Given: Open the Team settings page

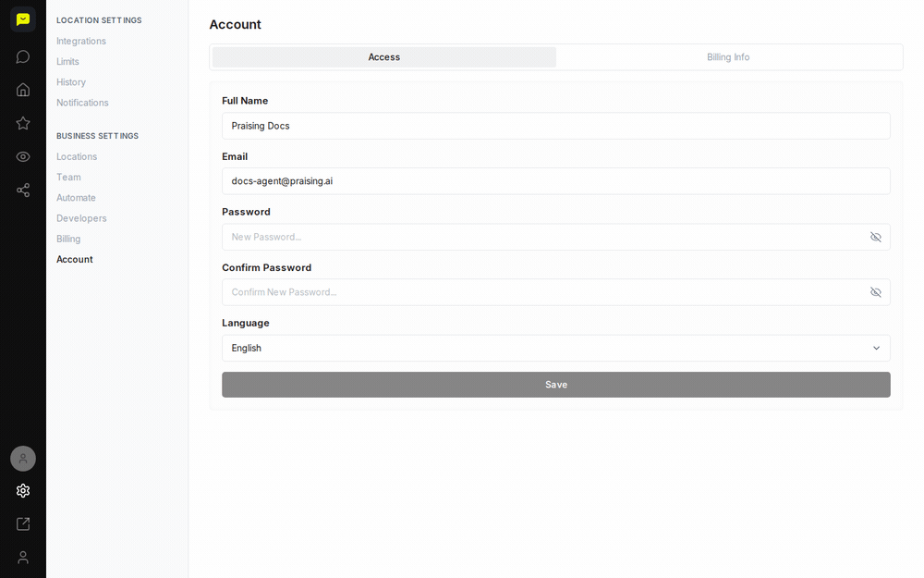Looking at the screenshot, I should (69, 177).
